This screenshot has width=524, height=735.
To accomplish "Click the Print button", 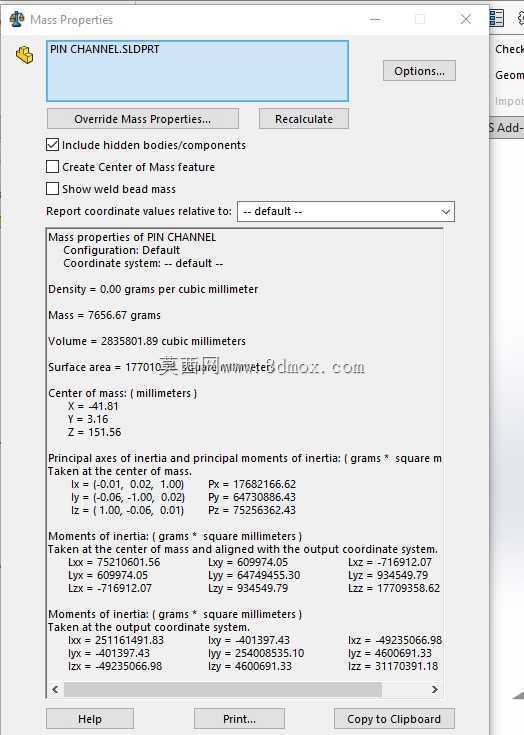I will (x=240, y=719).
